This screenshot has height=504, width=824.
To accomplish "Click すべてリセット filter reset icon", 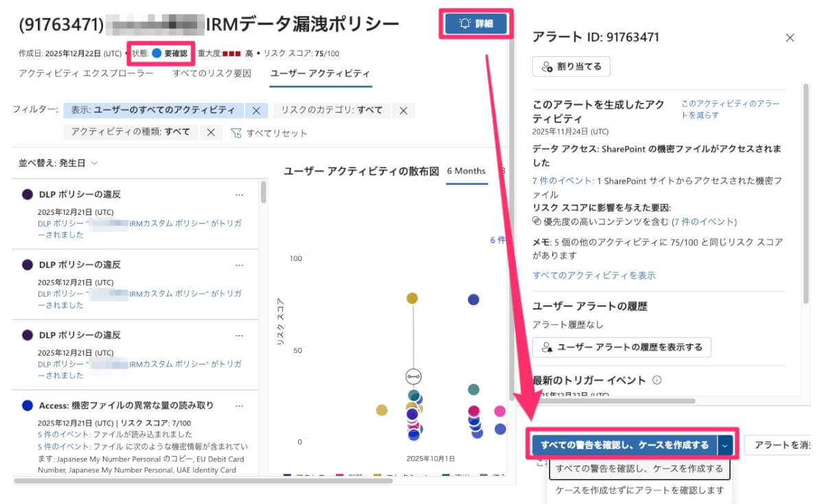I will coord(236,133).
